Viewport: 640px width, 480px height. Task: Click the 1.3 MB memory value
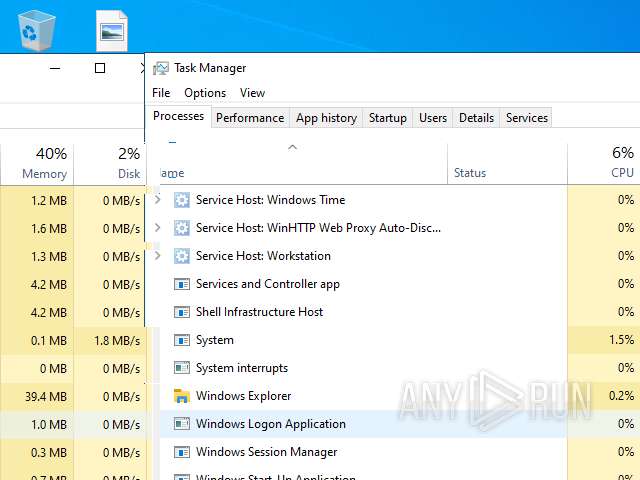49,256
